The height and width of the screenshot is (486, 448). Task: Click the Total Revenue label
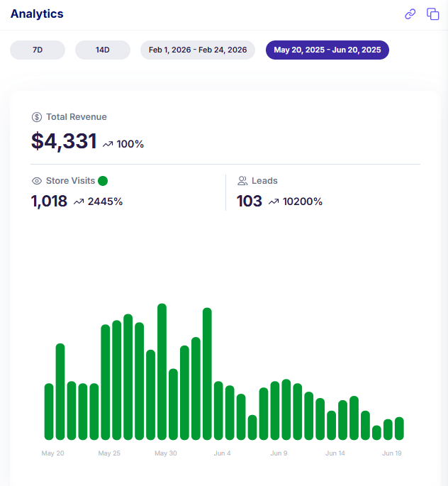click(77, 117)
